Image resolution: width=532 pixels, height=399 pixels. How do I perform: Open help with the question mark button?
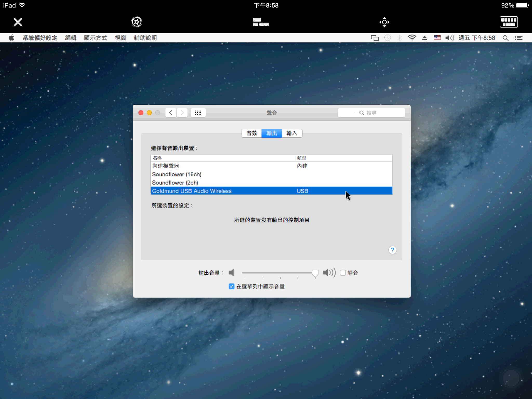coord(393,250)
